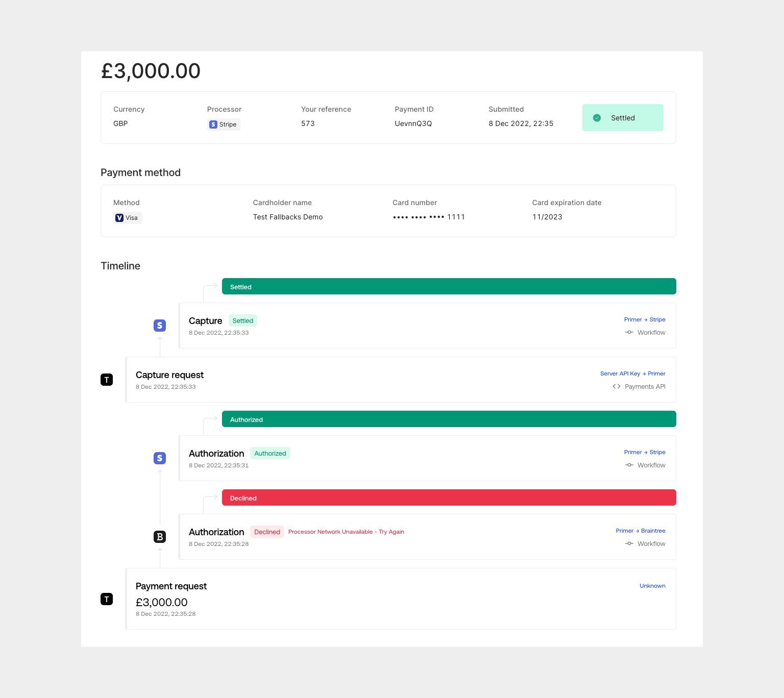The width and height of the screenshot is (784, 698).
Task: Click the Settled tag next to Capture
Action: (242, 321)
